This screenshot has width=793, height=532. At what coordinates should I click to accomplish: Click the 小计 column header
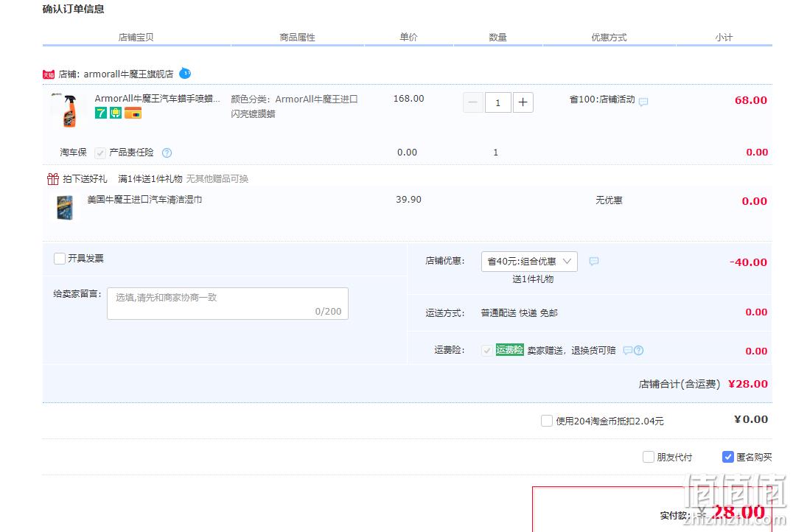(724, 38)
